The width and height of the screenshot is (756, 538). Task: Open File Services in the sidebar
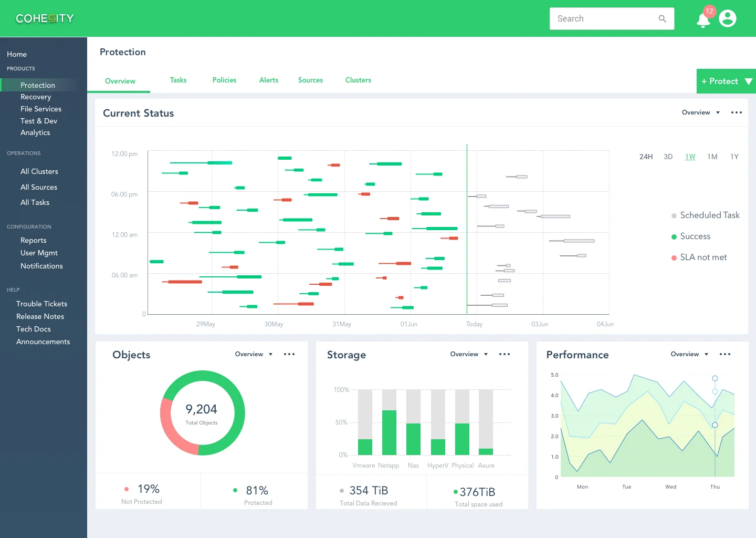[x=41, y=109]
